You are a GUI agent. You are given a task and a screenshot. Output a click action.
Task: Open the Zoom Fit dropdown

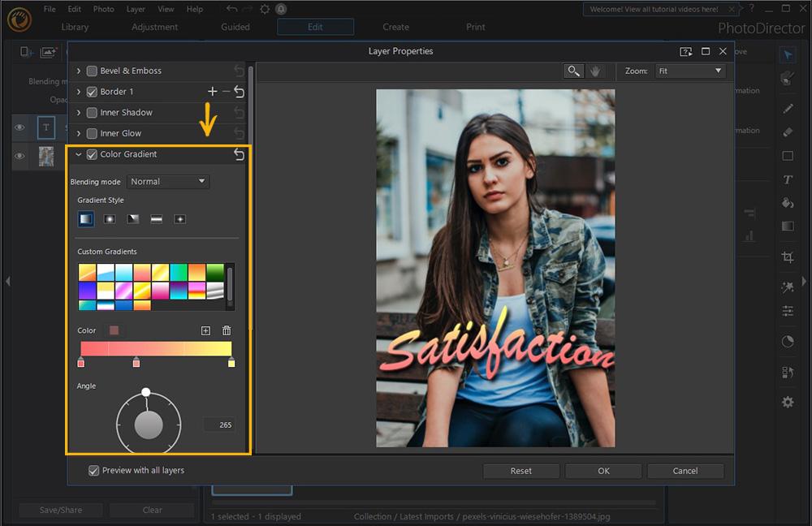[x=689, y=71]
